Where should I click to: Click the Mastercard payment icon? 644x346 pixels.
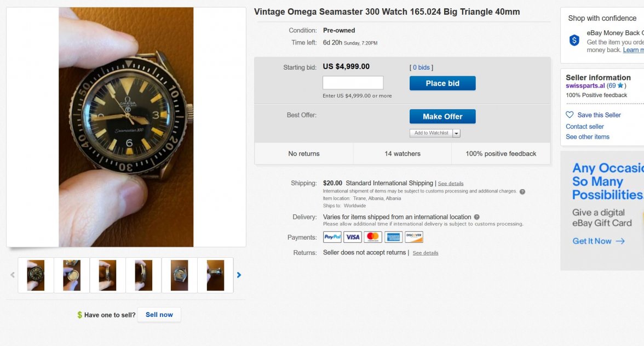pyautogui.click(x=373, y=237)
